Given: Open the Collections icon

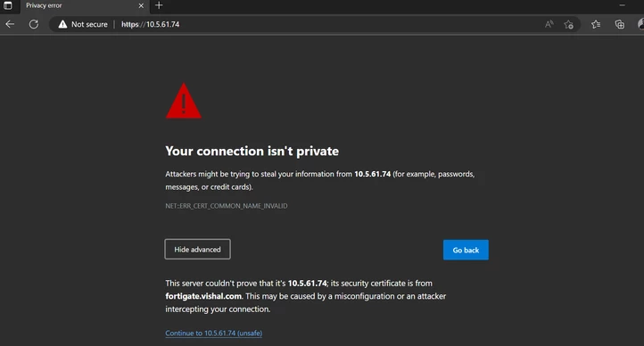Looking at the screenshot, I should (x=620, y=25).
